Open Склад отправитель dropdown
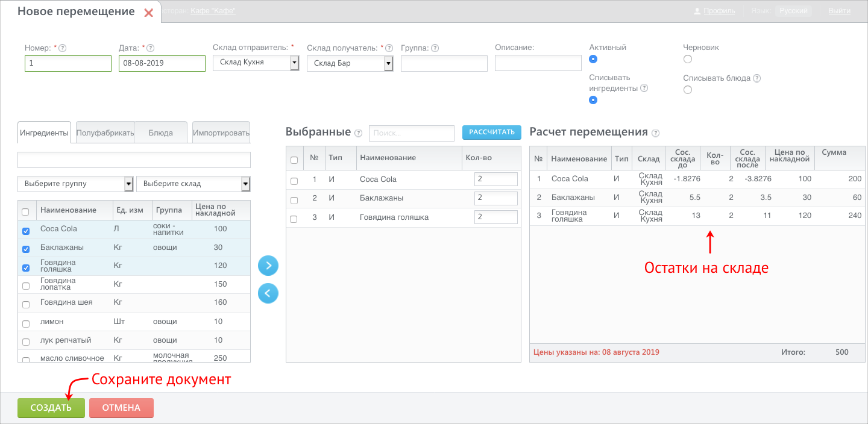 point(256,63)
